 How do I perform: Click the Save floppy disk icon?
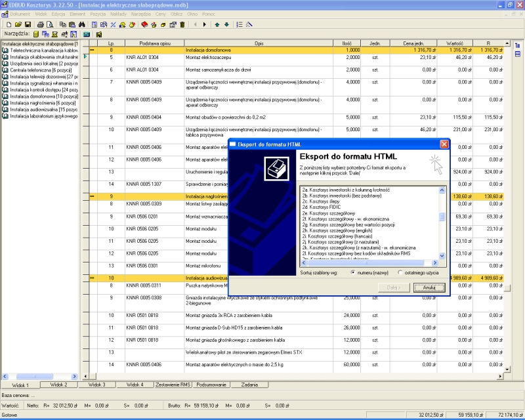click(28, 24)
